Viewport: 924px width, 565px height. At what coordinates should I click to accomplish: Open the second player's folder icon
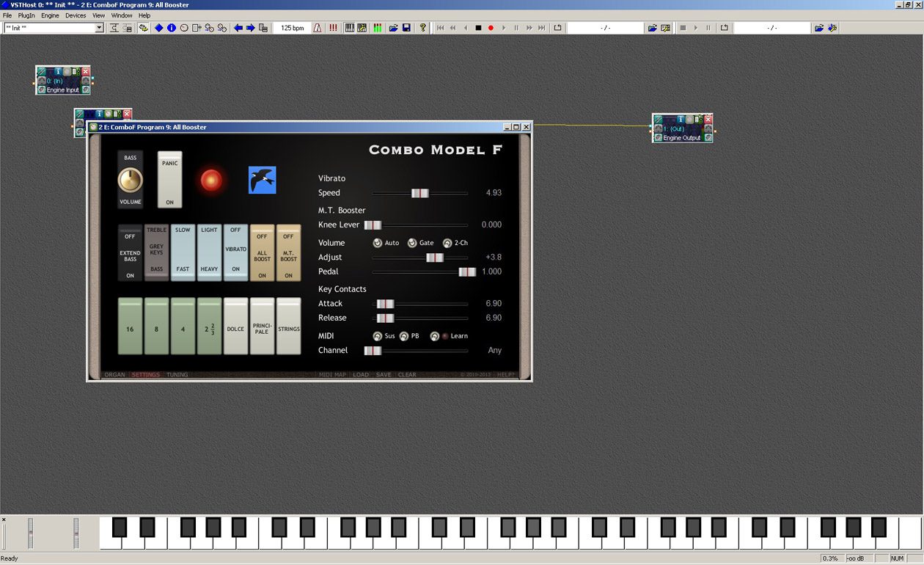coord(819,28)
